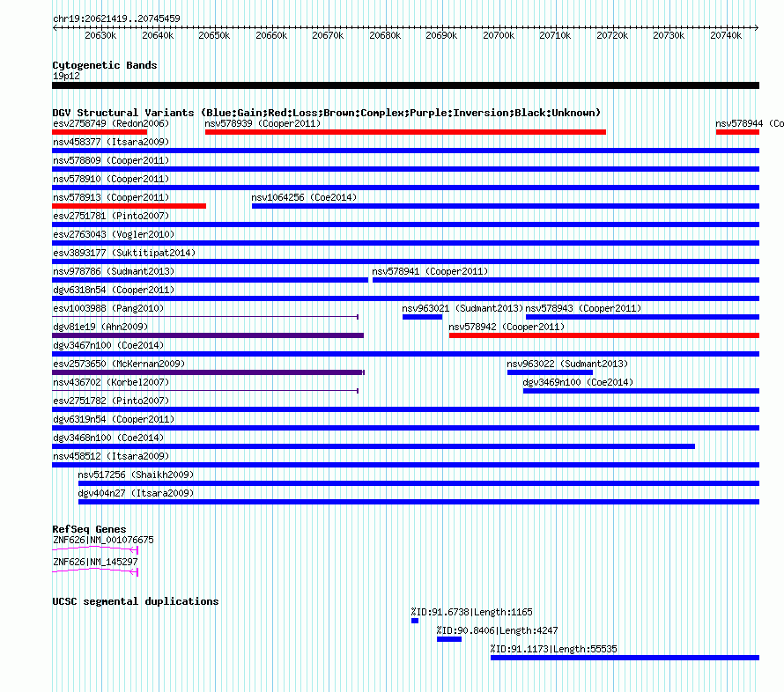784x692 pixels.
Task: Select nsv578910 (Cooper2011) variant label
Action: click(x=111, y=179)
